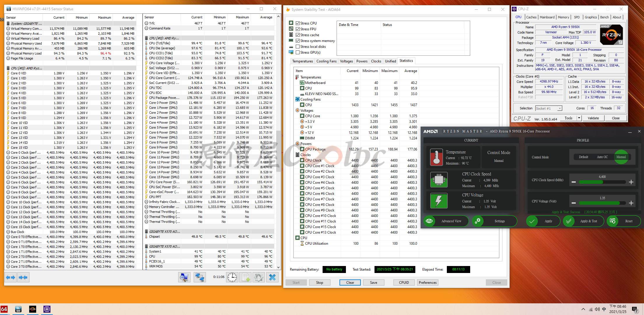644x315 pixels.
Task: Click the CPUID button in AIDA64
Action: 404,283
